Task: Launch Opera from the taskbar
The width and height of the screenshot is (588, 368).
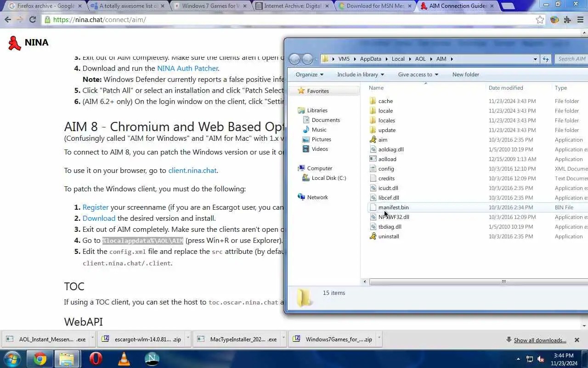Action: 96,358
